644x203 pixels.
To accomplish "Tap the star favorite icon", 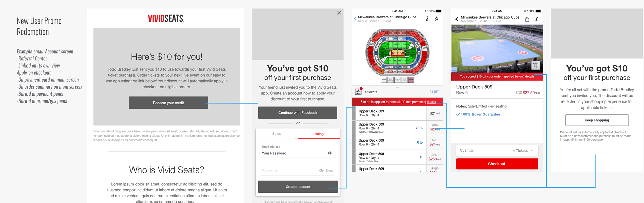I will click(x=437, y=19).
